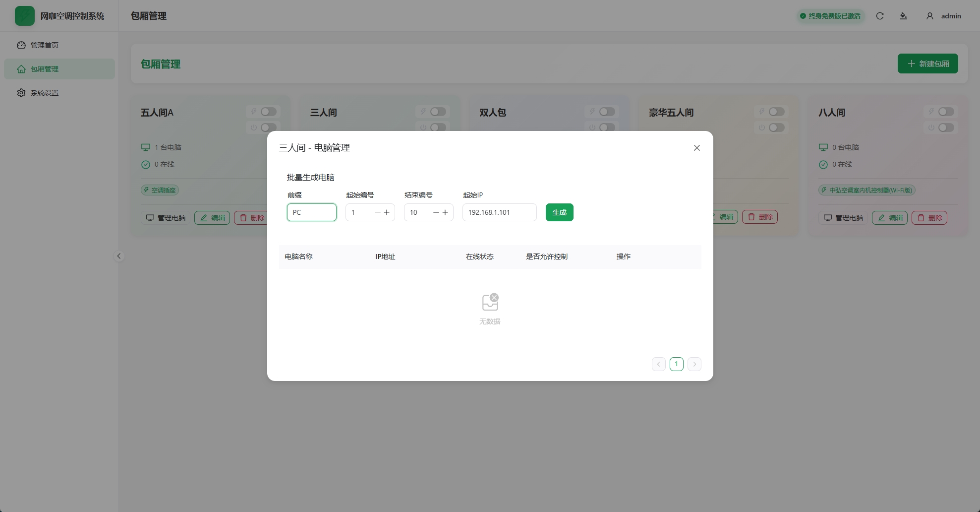Click the trash icon on 八人间's 删除 button
The image size is (980, 512).
920,218
